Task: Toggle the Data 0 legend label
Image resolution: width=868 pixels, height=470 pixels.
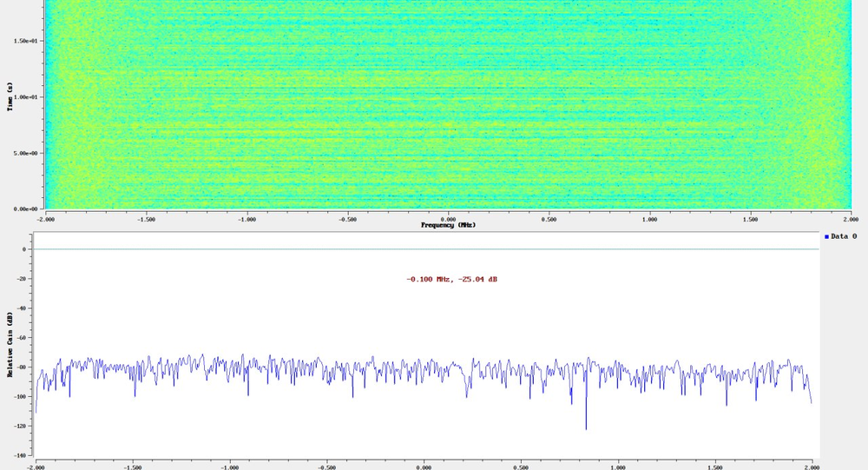Action: tap(844, 236)
